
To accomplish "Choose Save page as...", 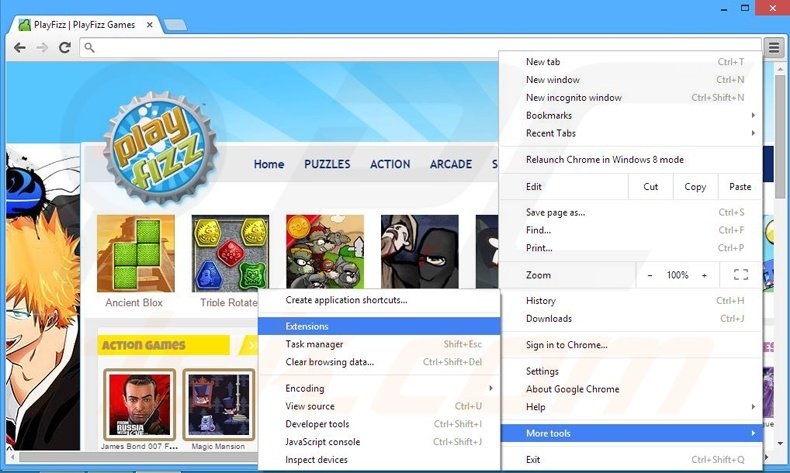I will pos(631,213).
